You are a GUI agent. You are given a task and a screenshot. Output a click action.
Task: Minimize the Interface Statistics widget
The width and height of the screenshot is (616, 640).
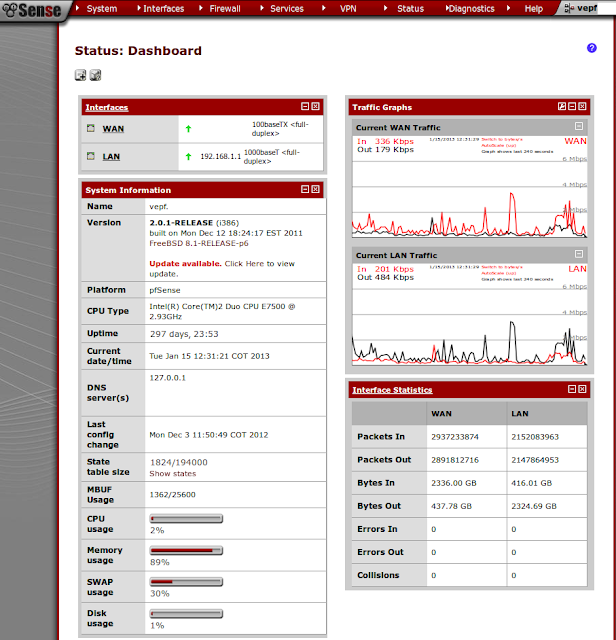(x=572, y=389)
